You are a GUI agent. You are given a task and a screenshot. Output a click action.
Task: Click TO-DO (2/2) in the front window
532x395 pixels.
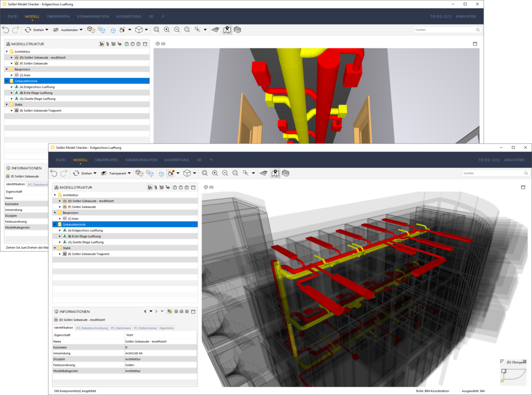tap(488, 159)
